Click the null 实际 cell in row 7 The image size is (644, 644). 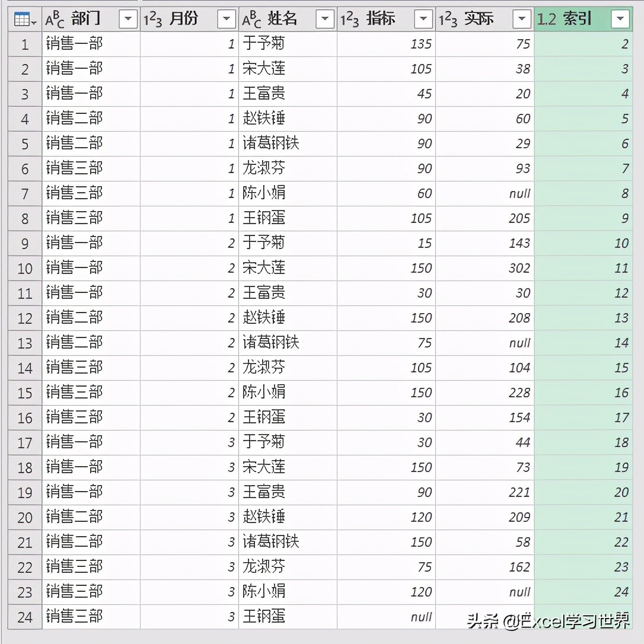click(484, 194)
